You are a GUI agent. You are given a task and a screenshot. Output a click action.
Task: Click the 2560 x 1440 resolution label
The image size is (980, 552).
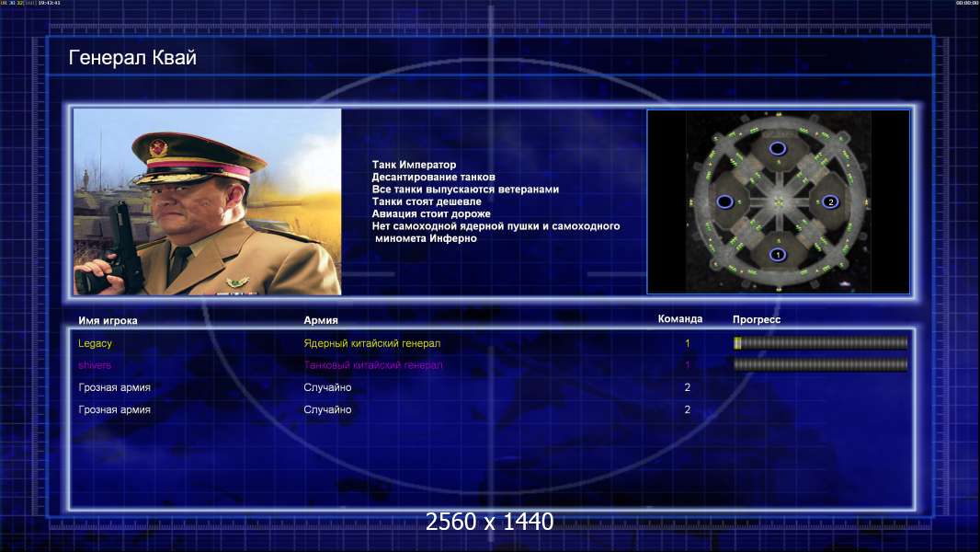pyautogui.click(x=489, y=522)
